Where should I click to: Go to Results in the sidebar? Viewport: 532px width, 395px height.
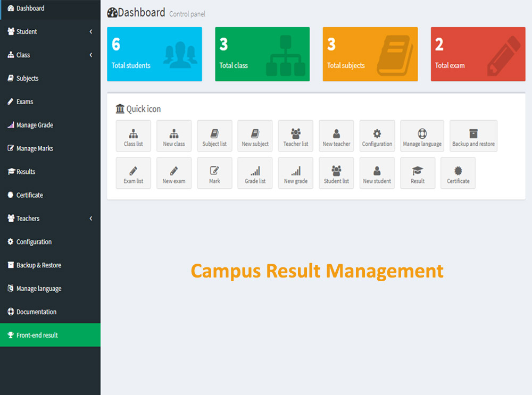[x=50, y=172]
